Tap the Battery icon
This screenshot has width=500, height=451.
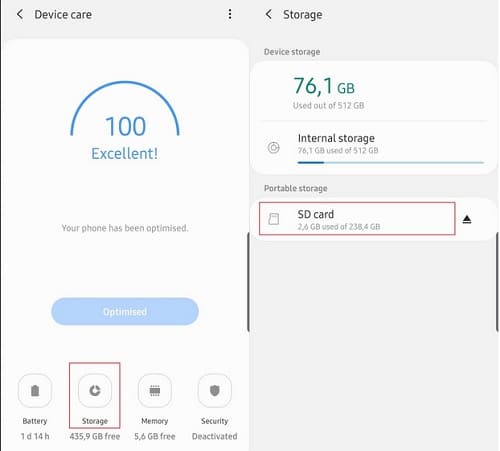tap(35, 390)
